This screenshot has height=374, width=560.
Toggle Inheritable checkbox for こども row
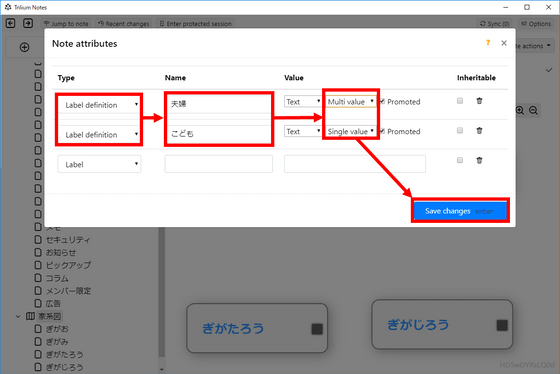coord(460,130)
